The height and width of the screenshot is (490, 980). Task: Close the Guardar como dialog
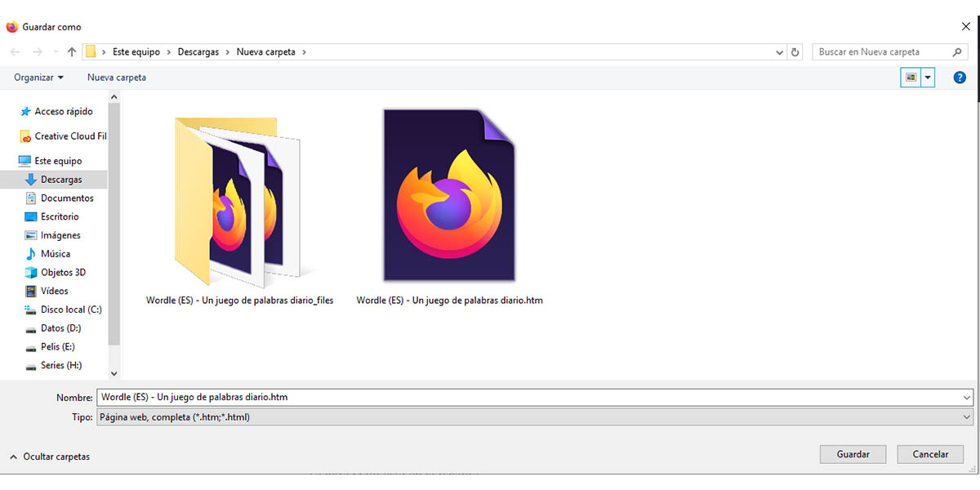pyautogui.click(x=966, y=26)
